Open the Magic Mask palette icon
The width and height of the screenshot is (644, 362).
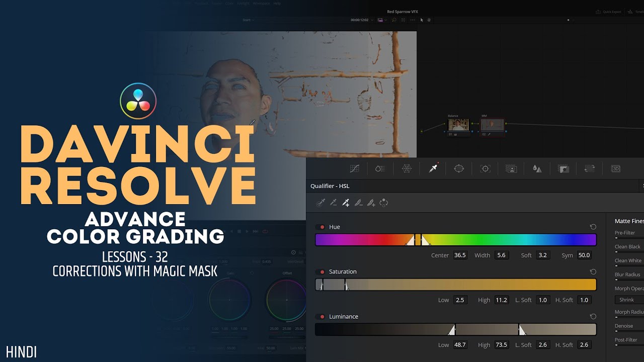point(511,169)
